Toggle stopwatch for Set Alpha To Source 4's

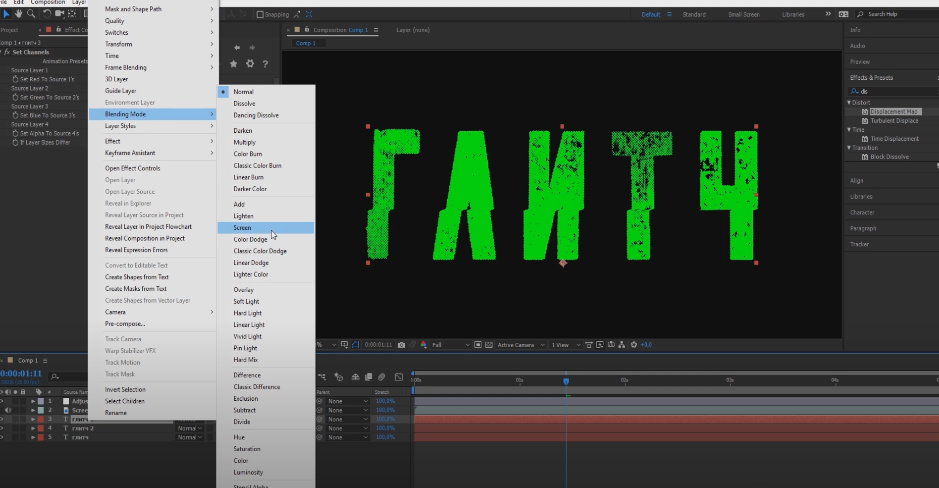16,134
